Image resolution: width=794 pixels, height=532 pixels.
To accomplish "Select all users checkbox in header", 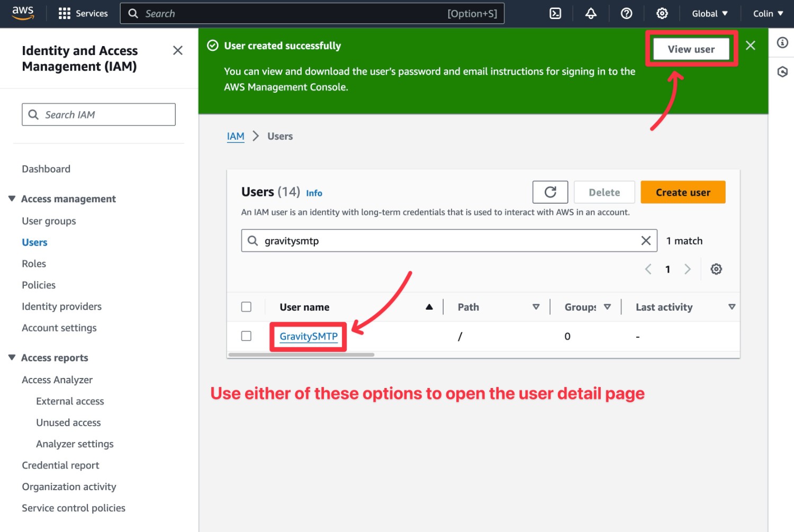I will (x=246, y=307).
